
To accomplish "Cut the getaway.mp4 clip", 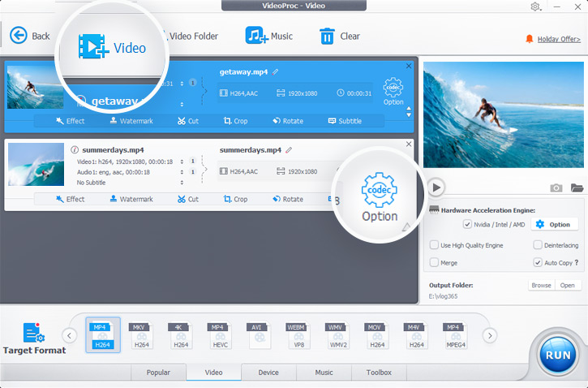I will click(x=188, y=121).
